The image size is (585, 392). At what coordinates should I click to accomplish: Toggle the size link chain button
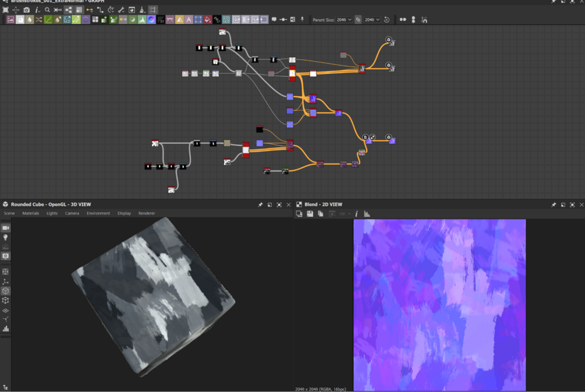(358, 20)
